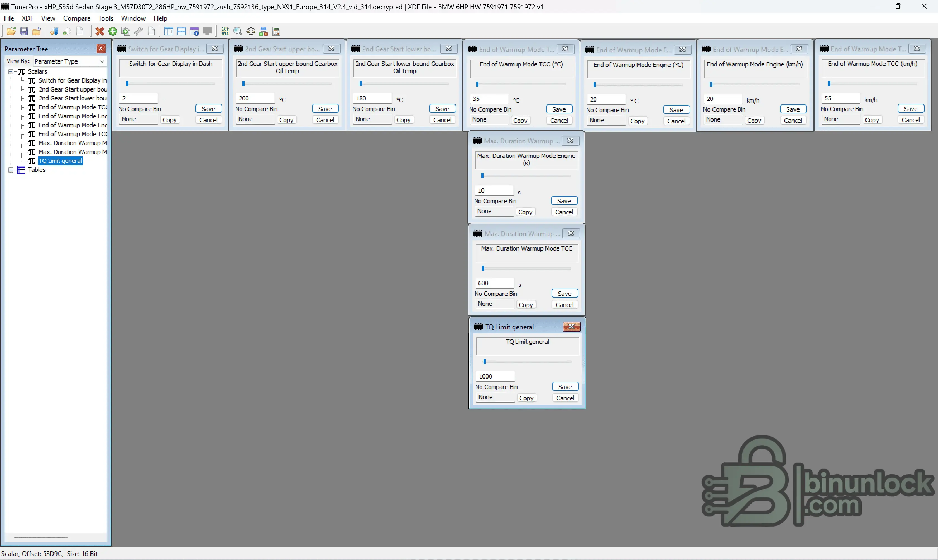
Task: Select Switch for Gear Display tree item
Action: point(73,81)
